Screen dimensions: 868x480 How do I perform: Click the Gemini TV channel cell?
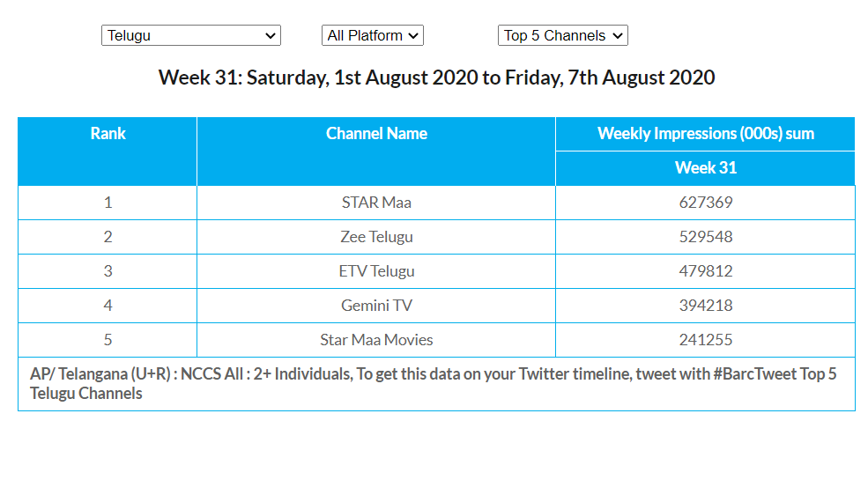coord(376,306)
